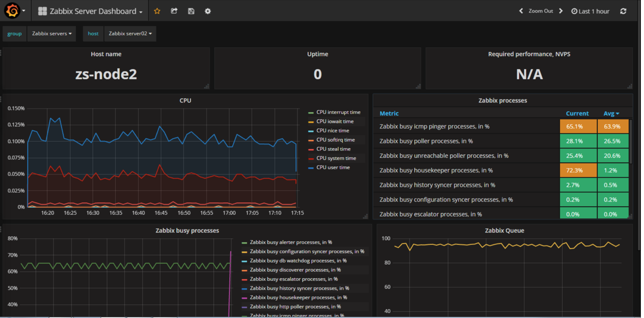Sort table by Current column header
Viewport: 644px width, 318px height.
click(577, 113)
